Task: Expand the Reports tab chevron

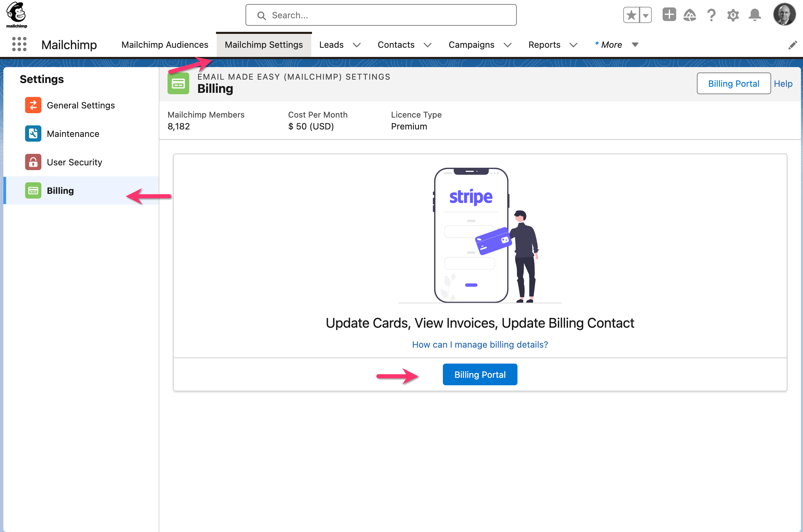Action: (x=573, y=45)
